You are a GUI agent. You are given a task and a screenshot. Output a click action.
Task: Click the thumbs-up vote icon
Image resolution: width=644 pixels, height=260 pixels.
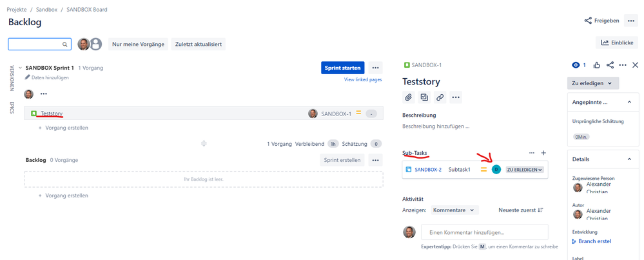click(x=597, y=65)
